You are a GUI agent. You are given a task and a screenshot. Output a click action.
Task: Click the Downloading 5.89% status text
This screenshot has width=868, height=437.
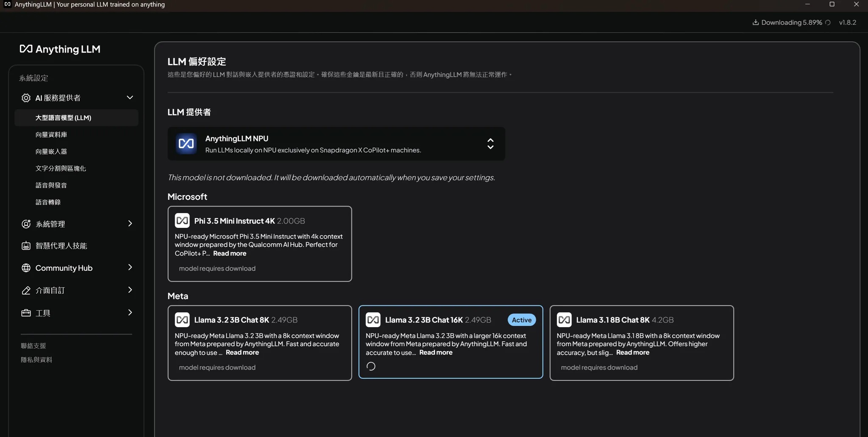pos(792,22)
